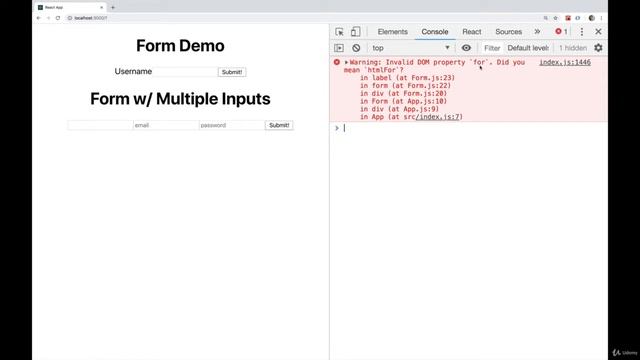Click the '1 hidden' messages indicator

coord(573,48)
